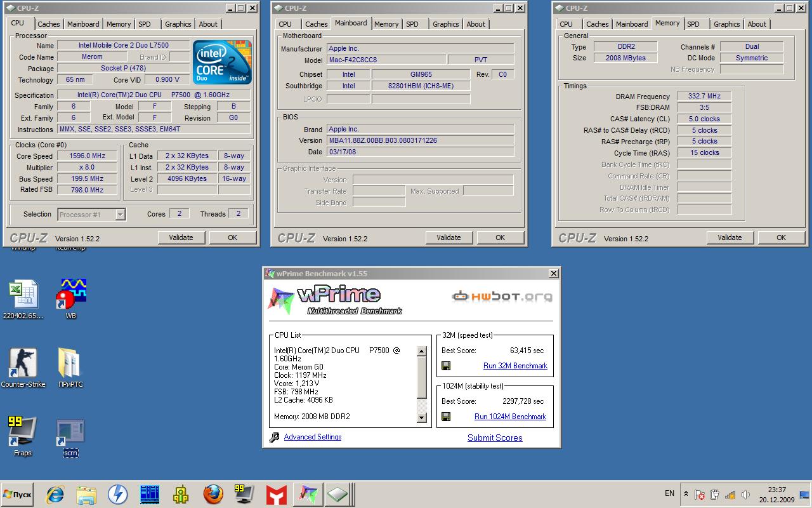Screen dimensions: 812x508
Task: Click the Level 2 4096 KBytes cache value
Action: click(x=187, y=178)
